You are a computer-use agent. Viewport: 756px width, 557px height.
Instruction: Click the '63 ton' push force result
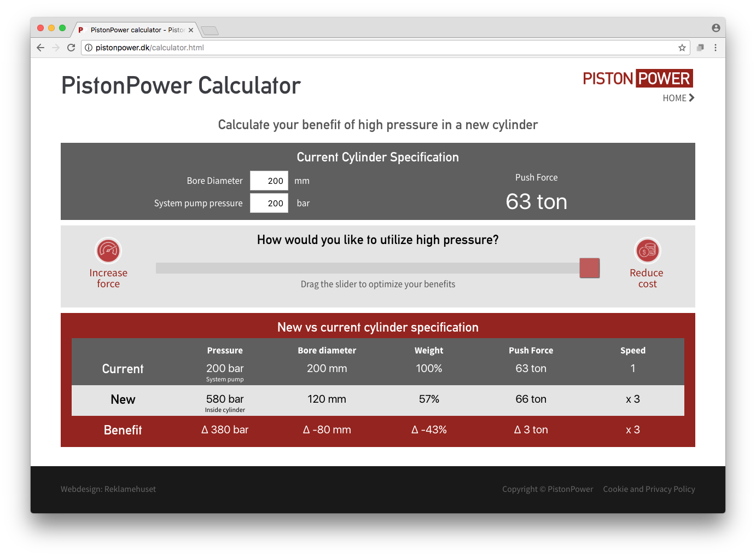[536, 202]
